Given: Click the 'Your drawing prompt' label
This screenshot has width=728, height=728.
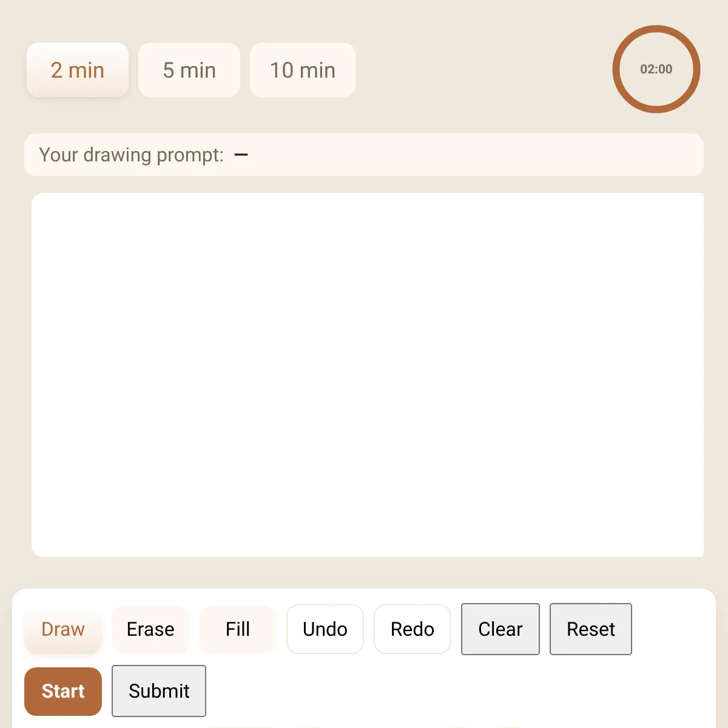Looking at the screenshot, I should coord(132,155).
